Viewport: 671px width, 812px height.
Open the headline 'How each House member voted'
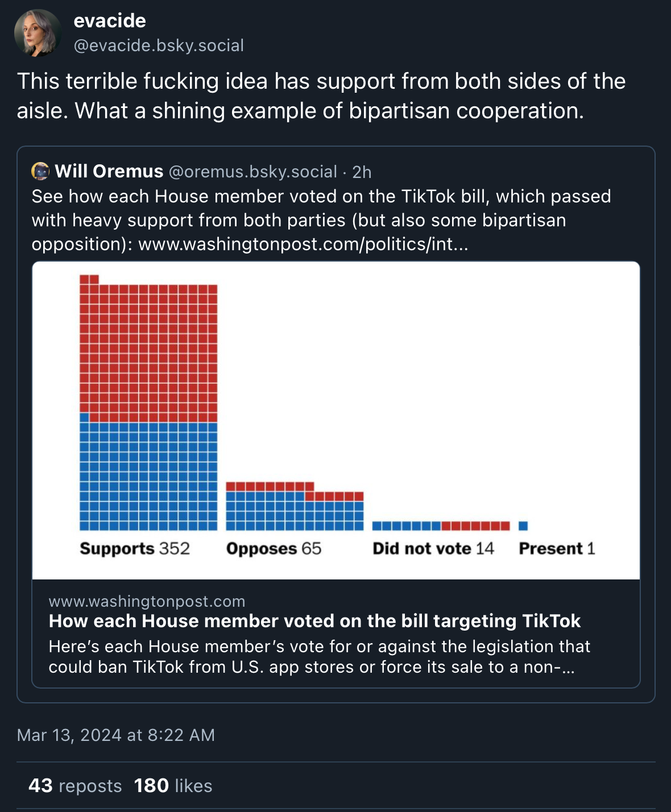314,621
